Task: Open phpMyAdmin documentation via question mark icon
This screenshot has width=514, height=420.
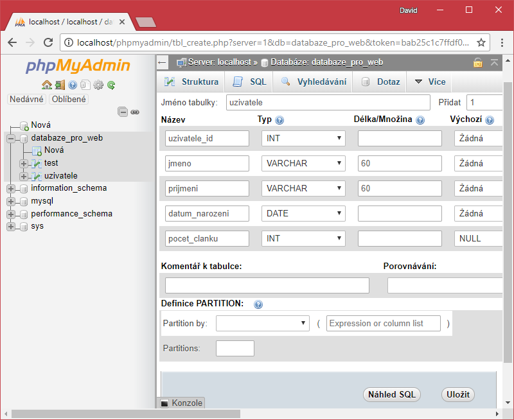Action: 73,84
